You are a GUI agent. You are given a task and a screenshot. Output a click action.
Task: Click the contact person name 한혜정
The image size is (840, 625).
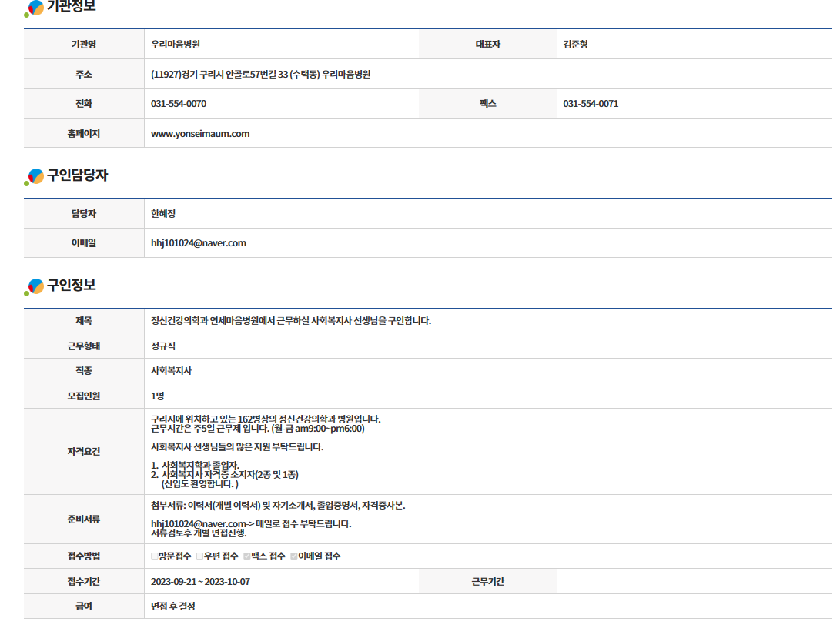[163, 214]
